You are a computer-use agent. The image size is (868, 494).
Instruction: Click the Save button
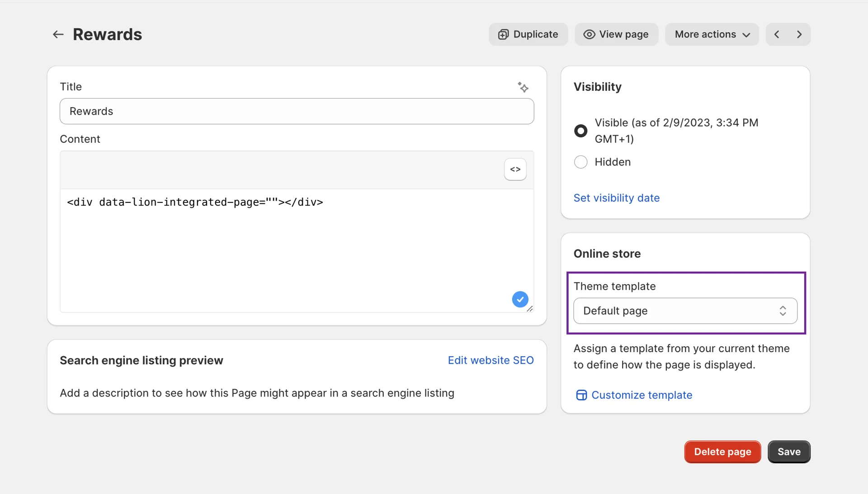click(x=789, y=452)
